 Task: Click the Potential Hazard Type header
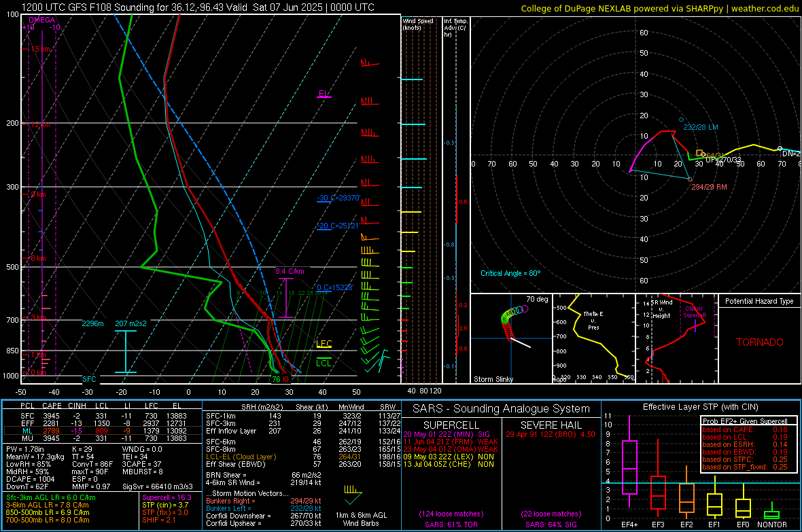tap(759, 301)
